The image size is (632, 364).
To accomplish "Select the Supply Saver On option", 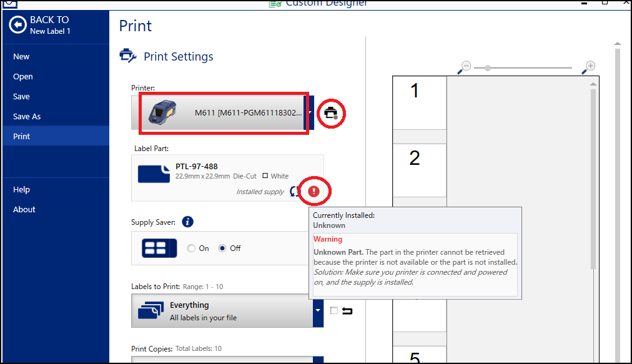I will click(x=191, y=248).
